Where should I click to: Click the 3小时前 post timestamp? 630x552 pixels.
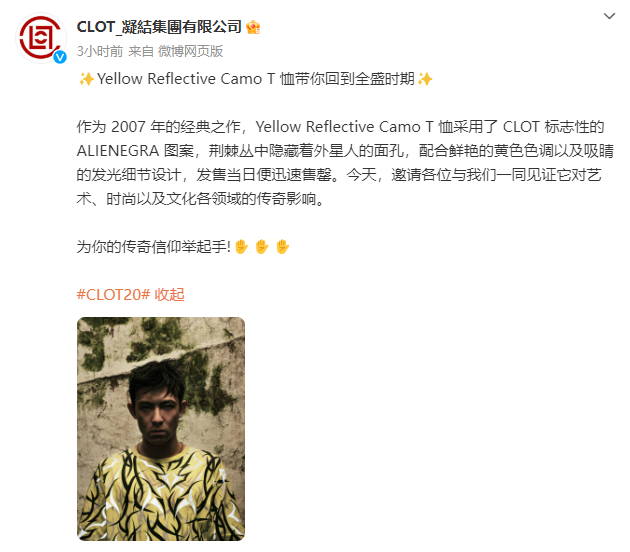(100, 51)
